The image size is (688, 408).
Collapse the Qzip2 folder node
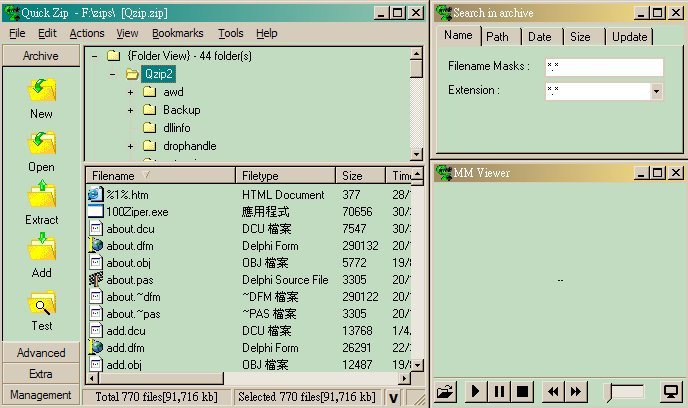pos(113,74)
